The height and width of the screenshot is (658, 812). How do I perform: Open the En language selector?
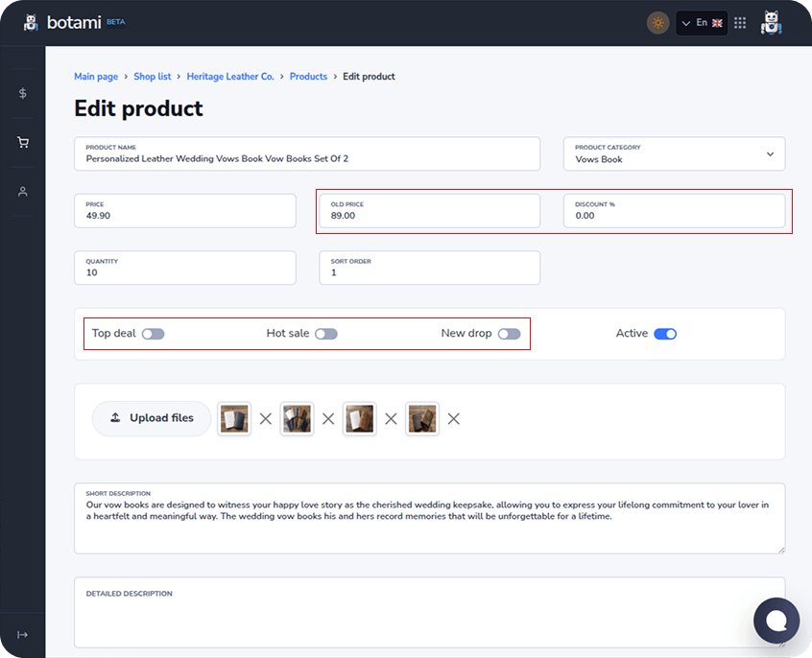point(701,23)
